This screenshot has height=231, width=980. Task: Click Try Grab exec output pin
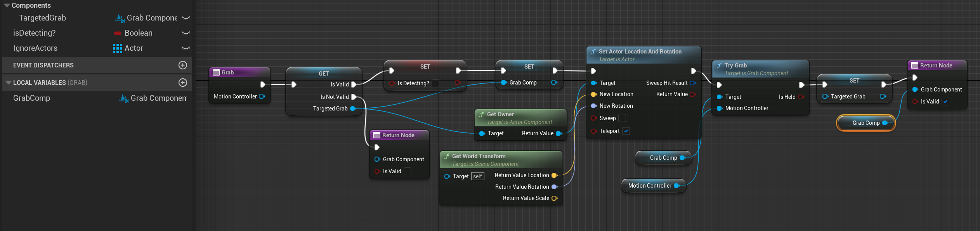pyautogui.click(x=801, y=85)
